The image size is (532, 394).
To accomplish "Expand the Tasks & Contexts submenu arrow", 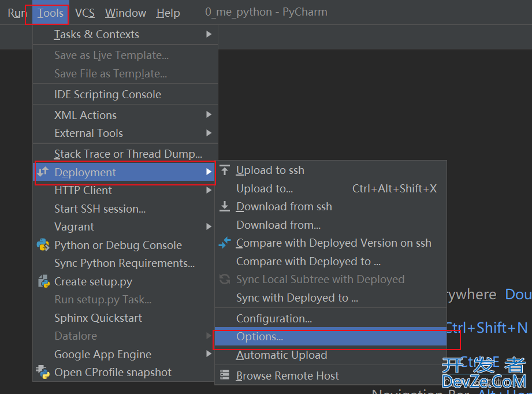I will pos(209,34).
